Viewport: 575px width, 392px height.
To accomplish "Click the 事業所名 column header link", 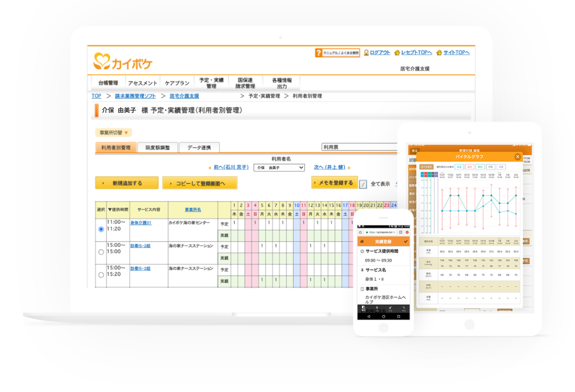I will (x=193, y=209).
